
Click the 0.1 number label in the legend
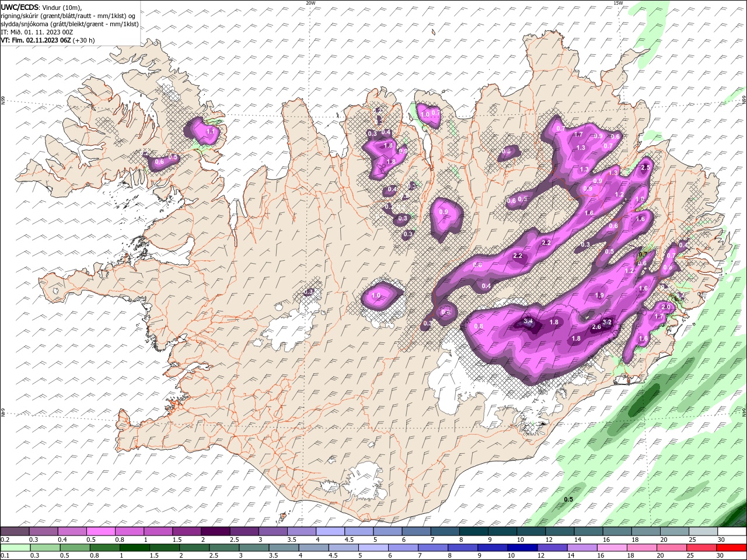coord(5,555)
